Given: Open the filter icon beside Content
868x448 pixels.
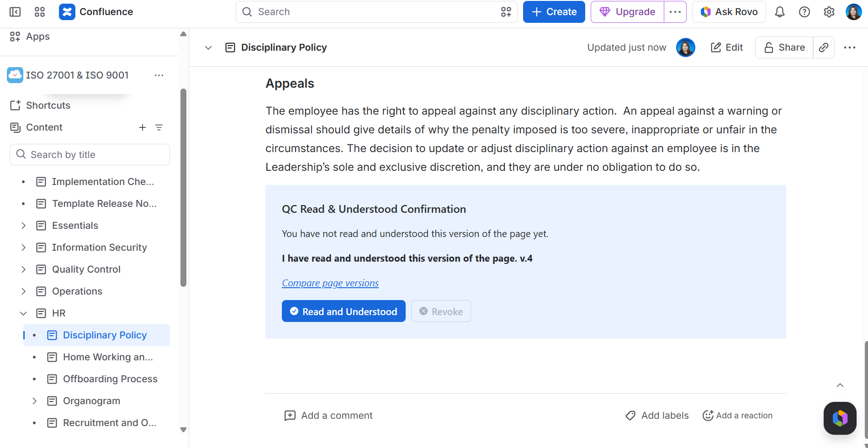Looking at the screenshot, I should 159,127.
